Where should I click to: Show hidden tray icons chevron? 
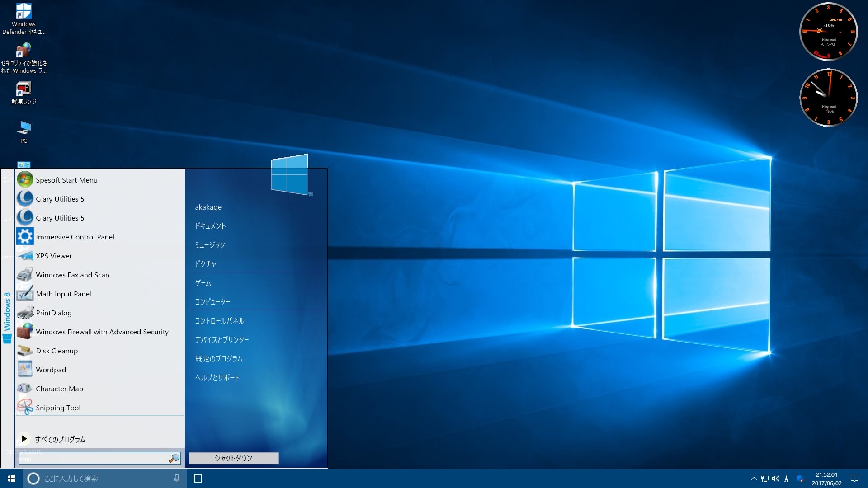click(x=754, y=479)
